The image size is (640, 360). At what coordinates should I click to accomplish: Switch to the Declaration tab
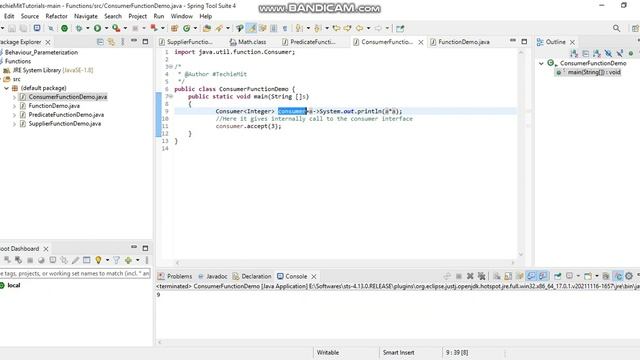[x=252, y=276]
